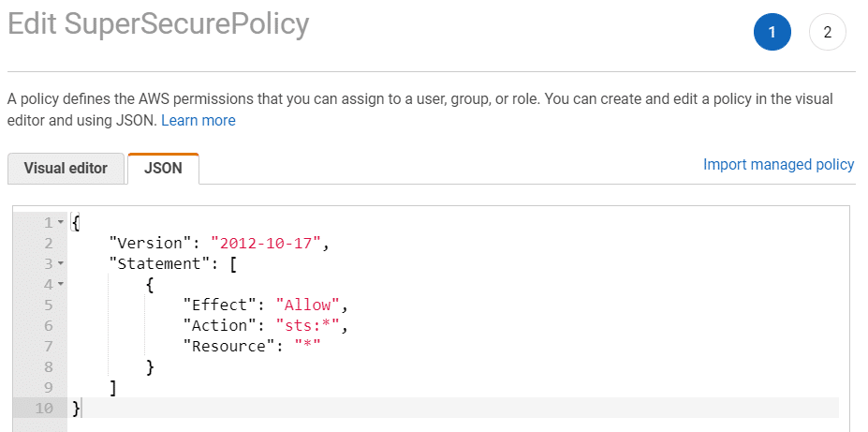Collapse the fold arrow on line 1

point(61,223)
